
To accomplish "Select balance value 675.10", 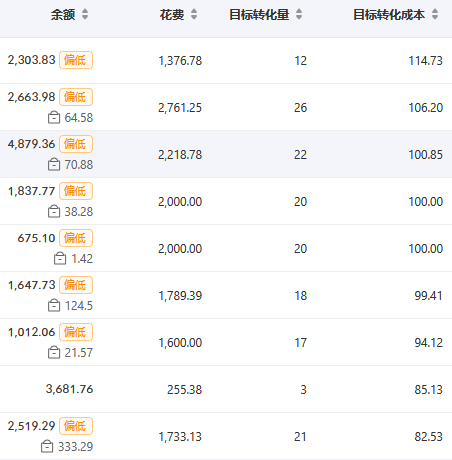I will [36, 238].
